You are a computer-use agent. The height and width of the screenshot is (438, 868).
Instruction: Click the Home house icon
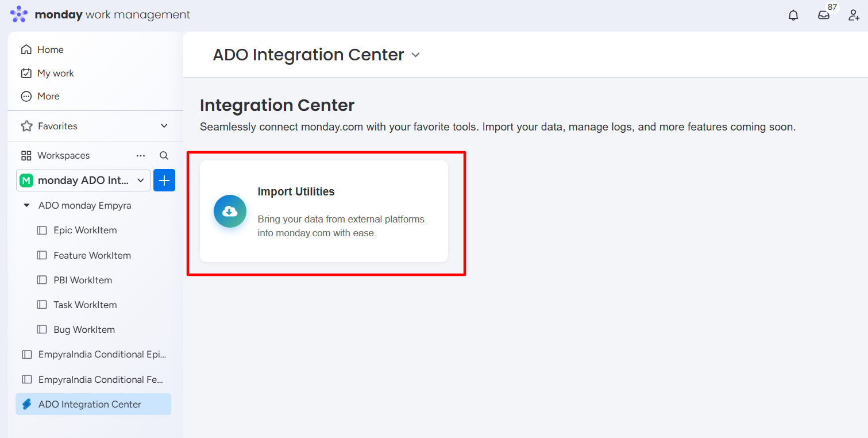click(x=26, y=49)
